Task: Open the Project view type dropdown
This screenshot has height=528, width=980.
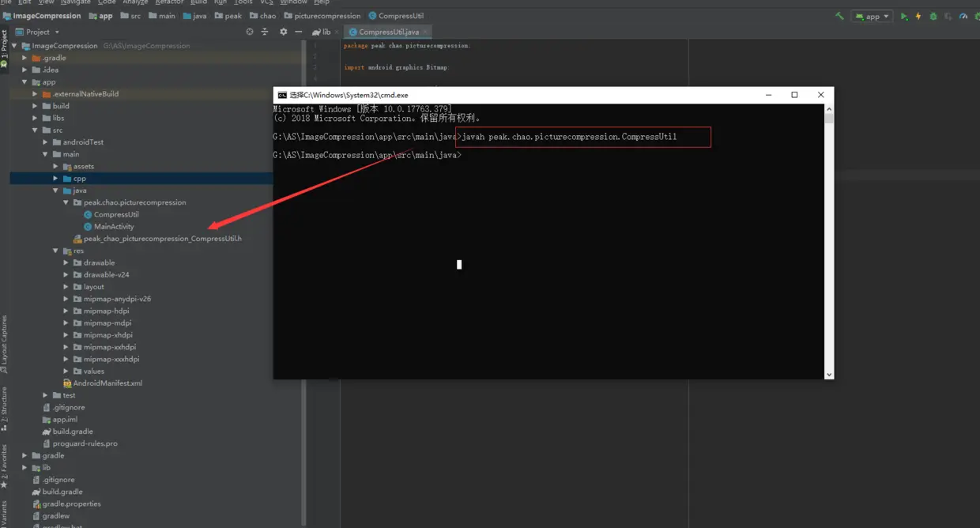Action: 38,32
